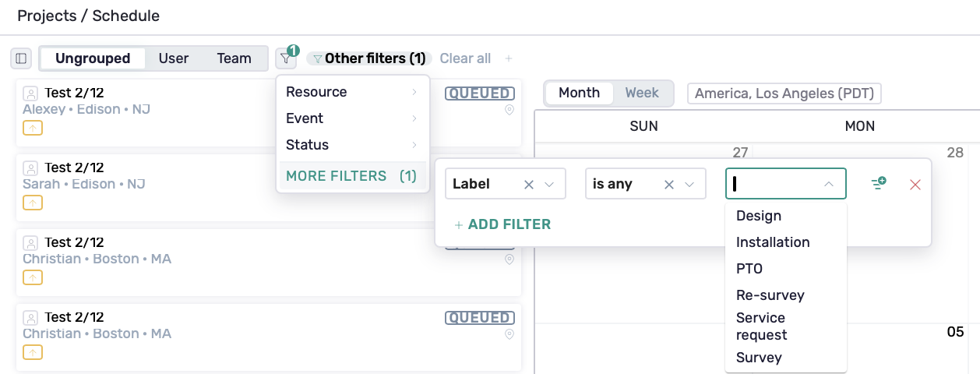Click Other filters (1) chip
This screenshot has height=374, width=980.
369,58
